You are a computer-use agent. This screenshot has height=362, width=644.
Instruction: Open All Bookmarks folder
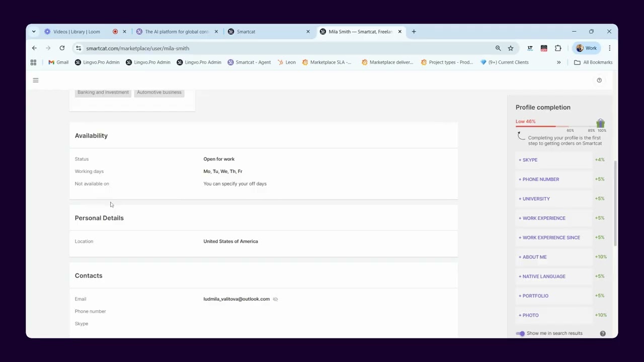point(593,62)
